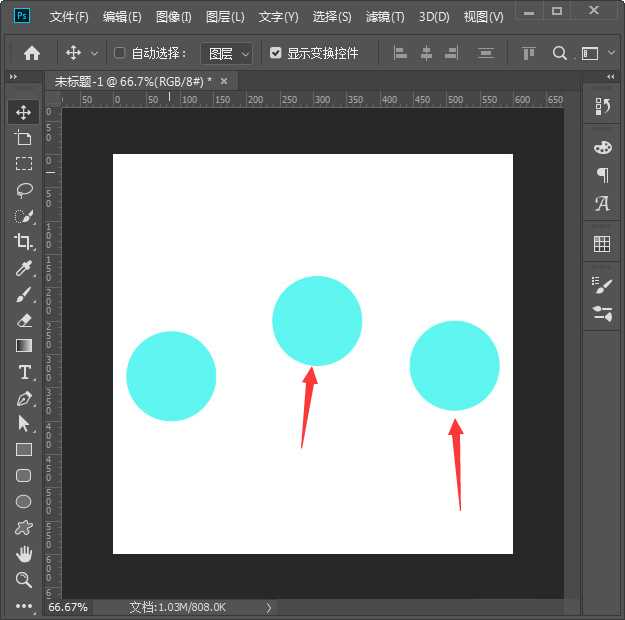
Task: Choose the Pen tool
Action: coord(24,398)
